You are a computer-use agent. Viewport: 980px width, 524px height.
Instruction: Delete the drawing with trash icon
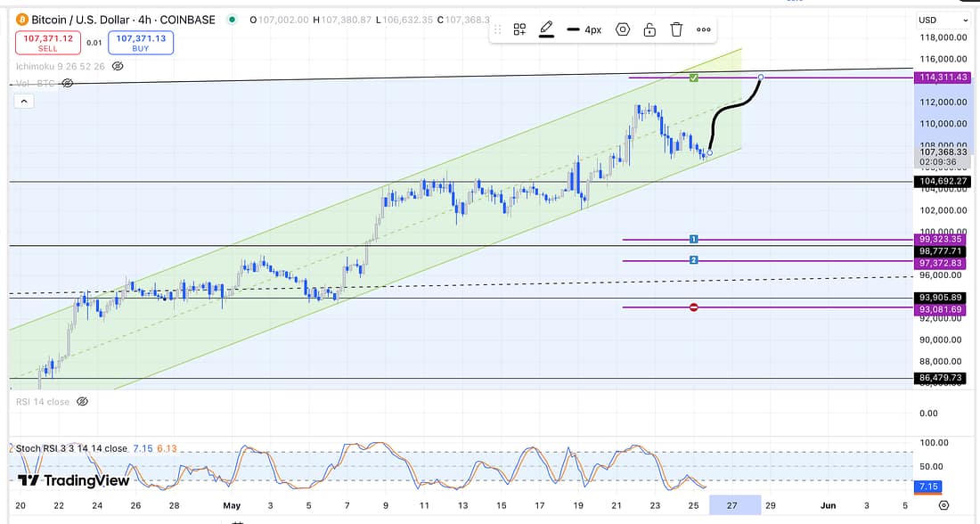tap(676, 29)
